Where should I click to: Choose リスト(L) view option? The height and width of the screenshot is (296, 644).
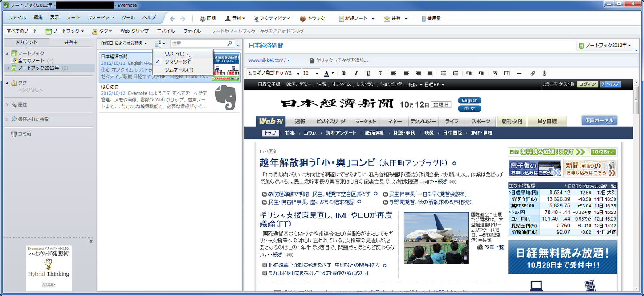coord(183,54)
